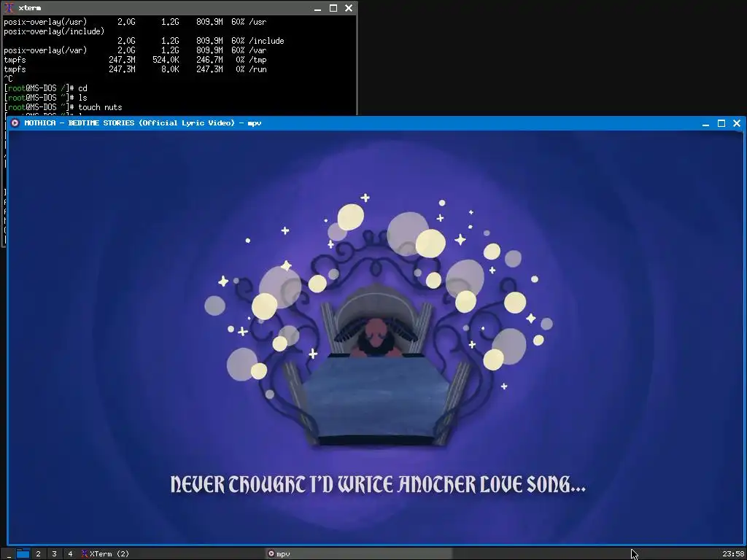Switch to workspace 4 in the taskbar
The image size is (747, 560).
click(x=70, y=554)
